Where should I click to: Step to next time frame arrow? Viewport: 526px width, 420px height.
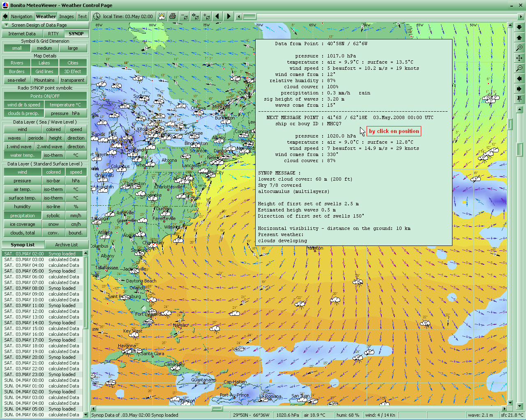[228, 16]
